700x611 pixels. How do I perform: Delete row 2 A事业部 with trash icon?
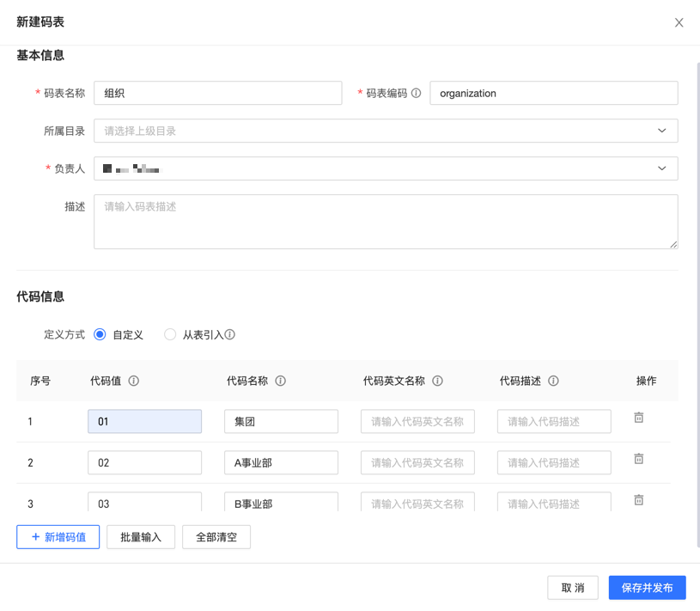[x=639, y=458]
